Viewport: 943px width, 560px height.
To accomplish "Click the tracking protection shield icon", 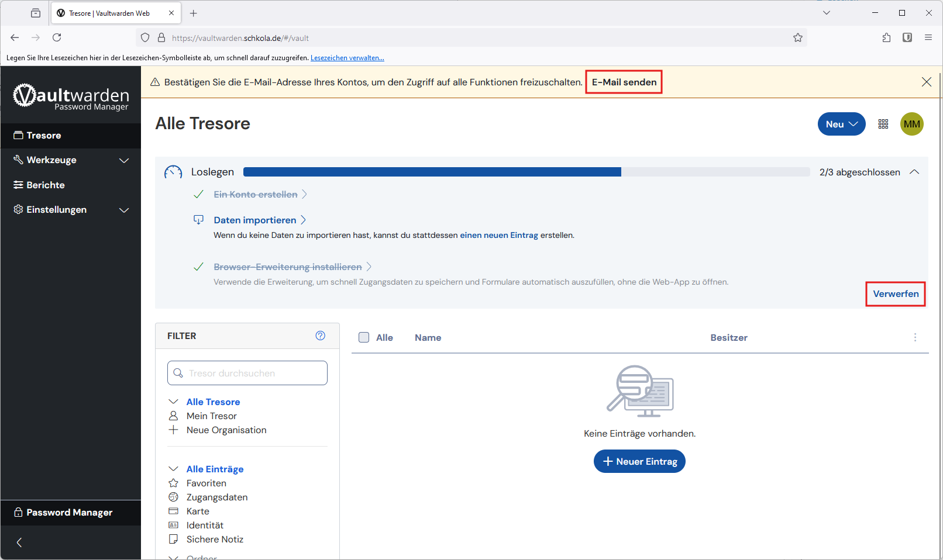I will click(145, 37).
